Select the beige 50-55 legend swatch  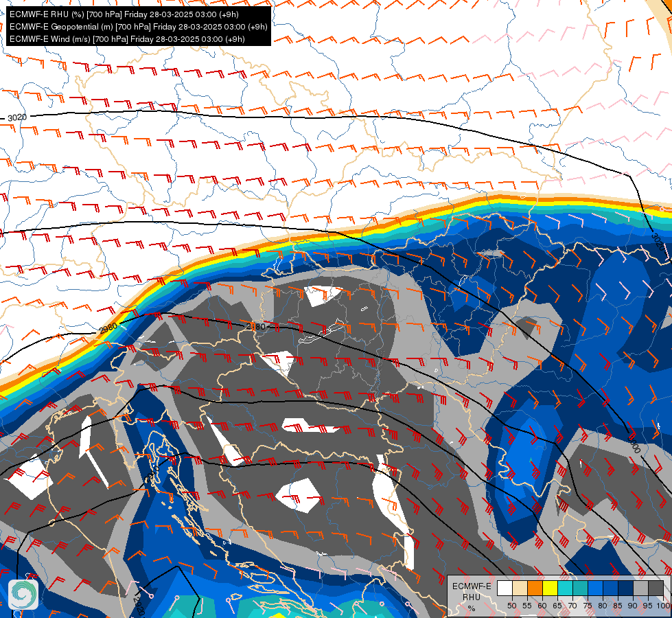[520, 588]
